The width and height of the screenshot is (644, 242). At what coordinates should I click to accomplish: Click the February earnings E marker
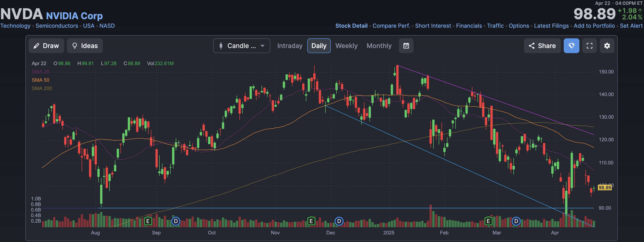point(488,221)
